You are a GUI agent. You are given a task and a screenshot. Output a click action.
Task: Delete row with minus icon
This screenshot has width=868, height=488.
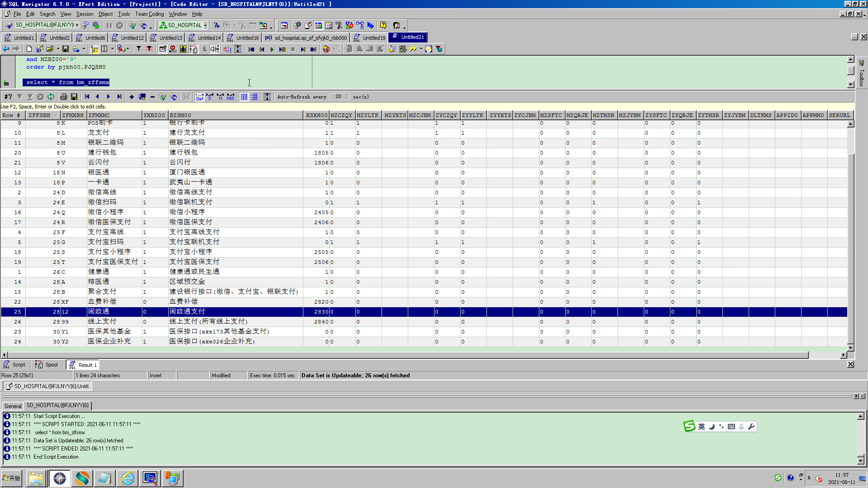[x=152, y=97]
